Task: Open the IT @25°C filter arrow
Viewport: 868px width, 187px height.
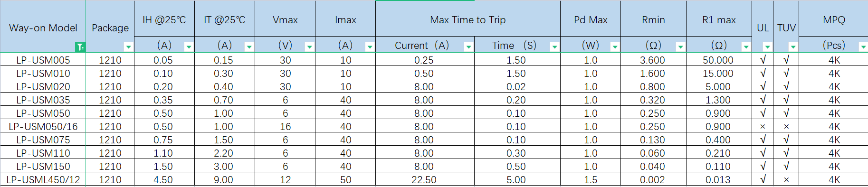Action: click(x=249, y=47)
